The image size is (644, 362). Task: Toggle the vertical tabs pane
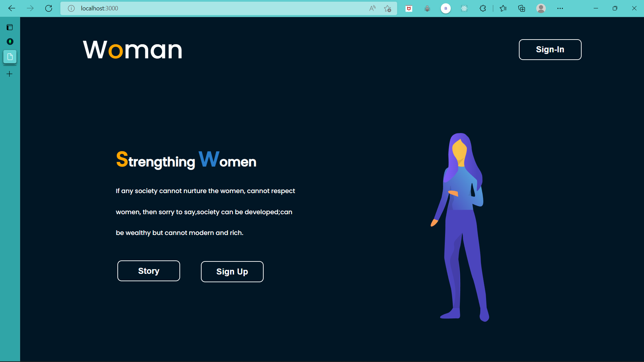pyautogui.click(x=10, y=27)
